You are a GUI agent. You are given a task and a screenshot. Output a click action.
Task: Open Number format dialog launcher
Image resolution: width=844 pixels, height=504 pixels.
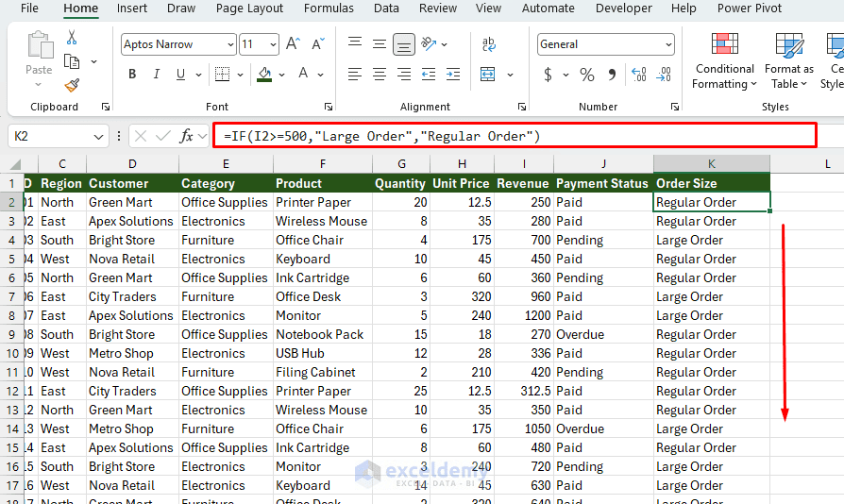click(x=674, y=107)
